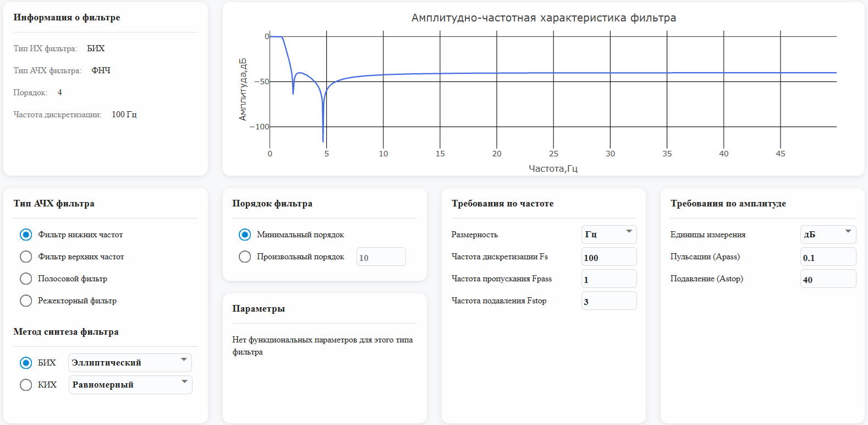Switch to the 'КИХ' synthesis method

pyautogui.click(x=26, y=385)
